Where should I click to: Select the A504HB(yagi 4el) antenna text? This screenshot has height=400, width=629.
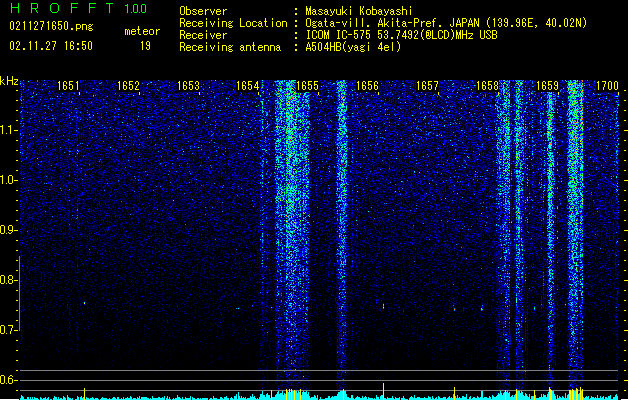click(353, 47)
